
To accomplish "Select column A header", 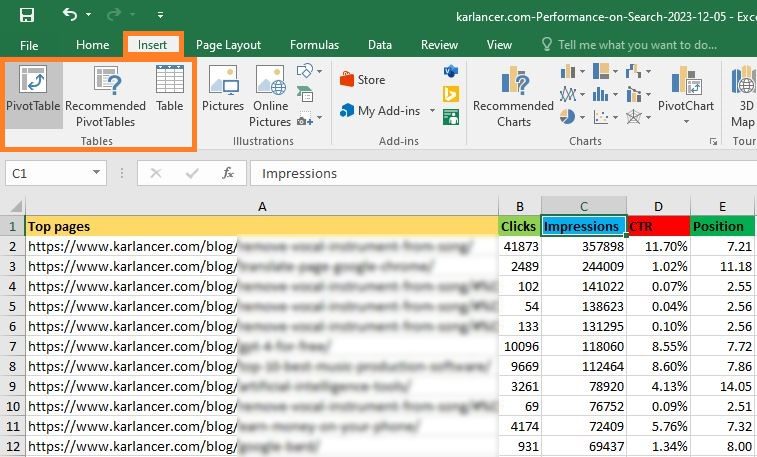I will 262,206.
